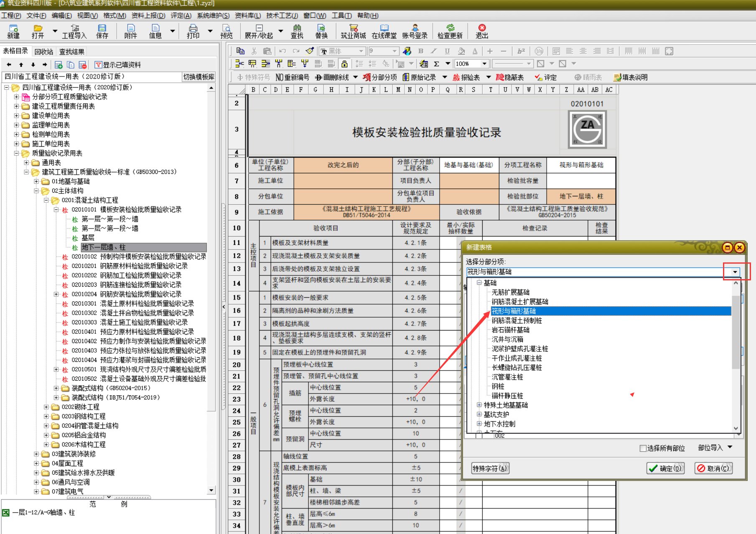Click 改完之后的 project name cell
756x534 pixels.
(x=343, y=165)
